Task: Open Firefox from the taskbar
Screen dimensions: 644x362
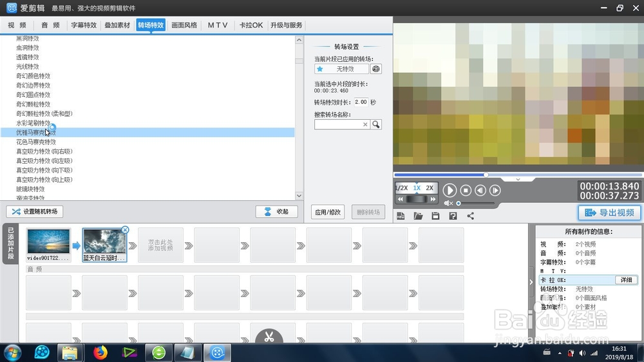Action: tap(100, 352)
